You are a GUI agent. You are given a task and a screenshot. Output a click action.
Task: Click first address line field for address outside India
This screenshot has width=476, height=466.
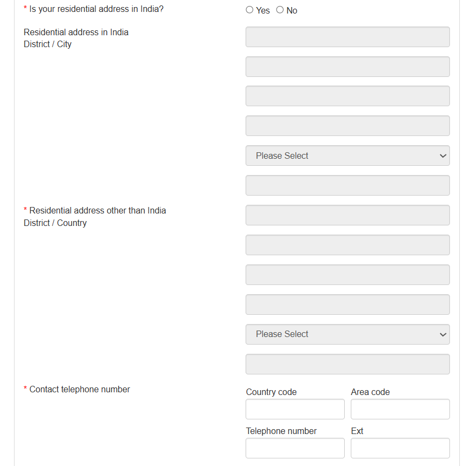pyautogui.click(x=348, y=215)
